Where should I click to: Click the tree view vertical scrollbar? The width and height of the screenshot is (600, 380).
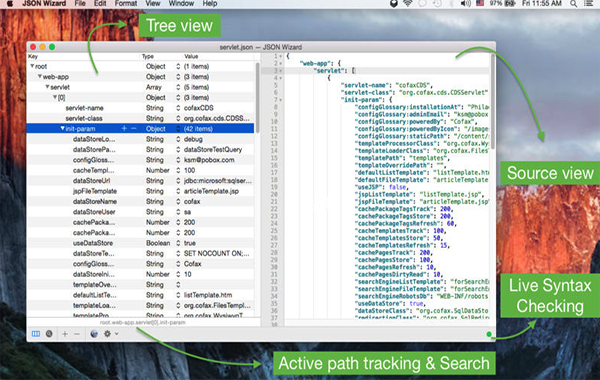(258, 98)
